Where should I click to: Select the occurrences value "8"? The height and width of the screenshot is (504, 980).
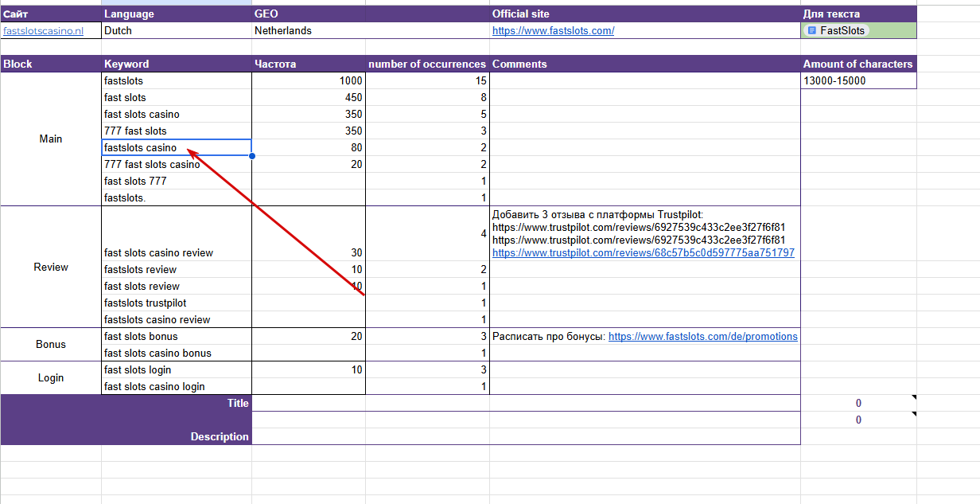tap(427, 97)
